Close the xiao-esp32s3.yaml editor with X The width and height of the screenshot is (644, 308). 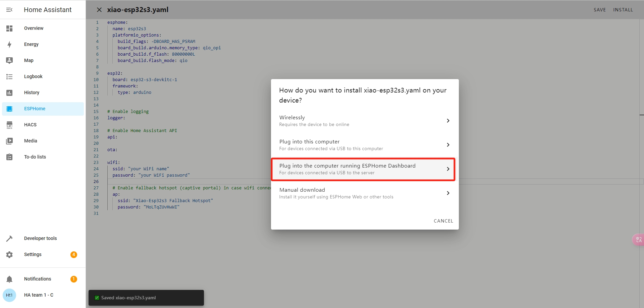pyautogui.click(x=99, y=10)
